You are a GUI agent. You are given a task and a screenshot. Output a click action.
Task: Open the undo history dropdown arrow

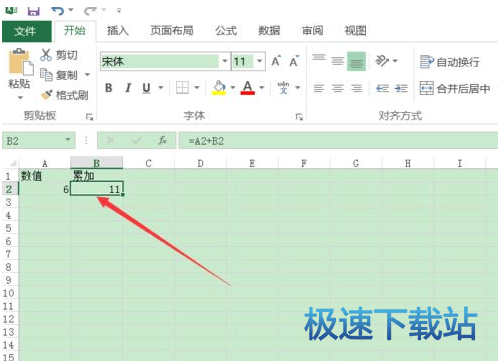[71, 10]
